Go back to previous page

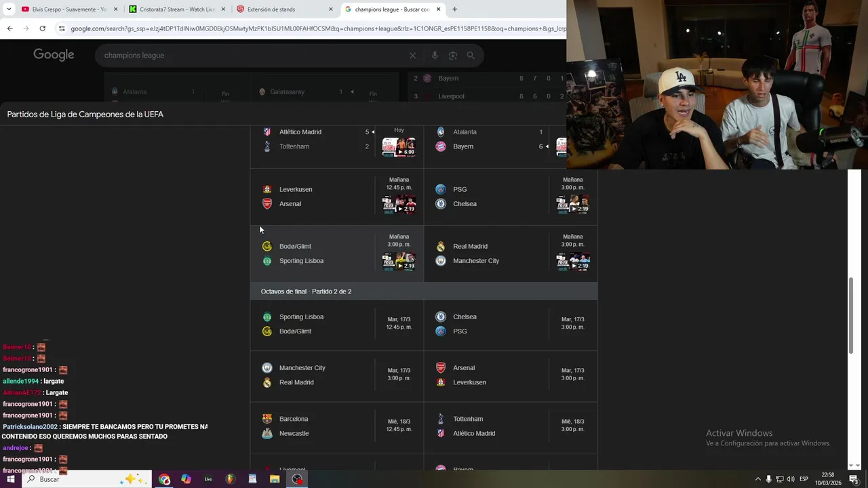tap(9, 28)
